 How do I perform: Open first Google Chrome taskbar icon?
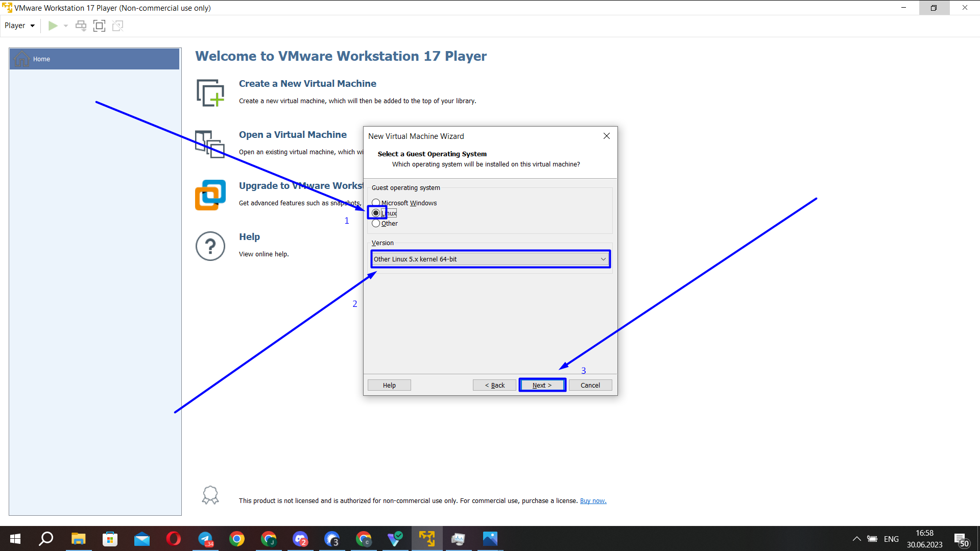click(x=237, y=539)
